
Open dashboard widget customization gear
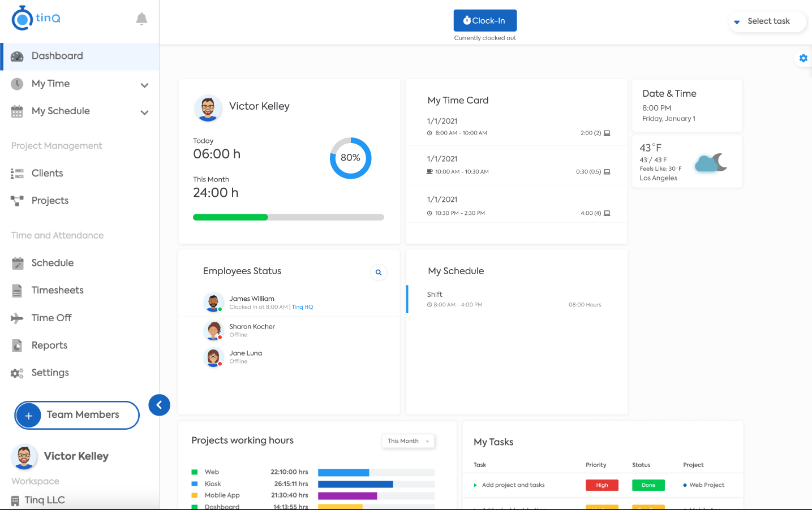pos(803,58)
